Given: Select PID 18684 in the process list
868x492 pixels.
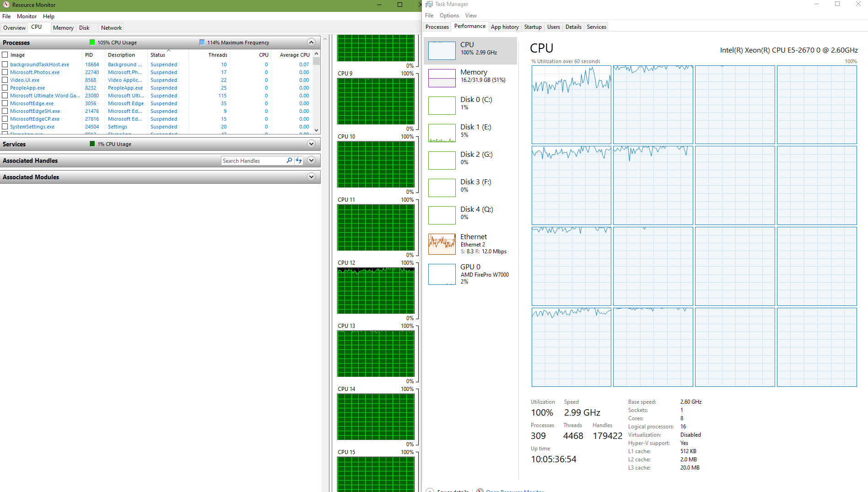Looking at the screenshot, I should click(x=92, y=64).
